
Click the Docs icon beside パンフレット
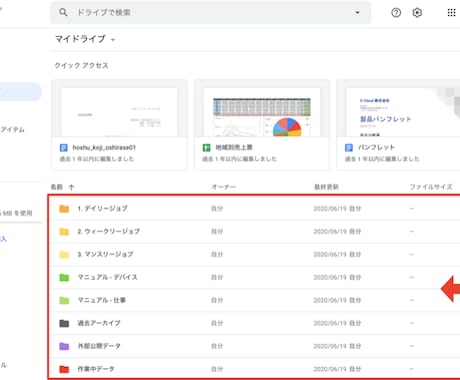(x=349, y=148)
